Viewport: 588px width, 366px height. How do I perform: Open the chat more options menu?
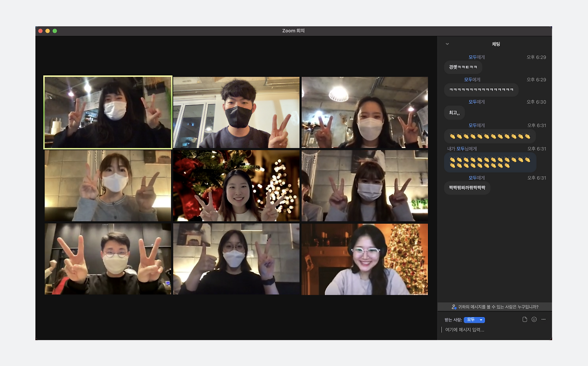pyautogui.click(x=543, y=320)
